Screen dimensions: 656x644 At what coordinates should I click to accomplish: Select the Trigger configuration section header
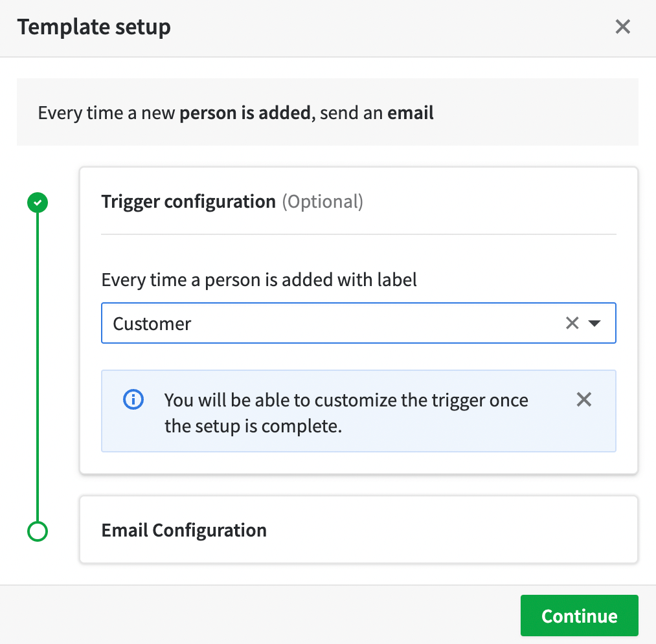(x=188, y=201)
